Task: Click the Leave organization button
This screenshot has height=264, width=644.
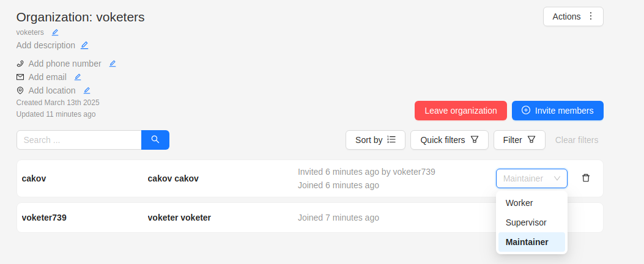Action: 461,111
